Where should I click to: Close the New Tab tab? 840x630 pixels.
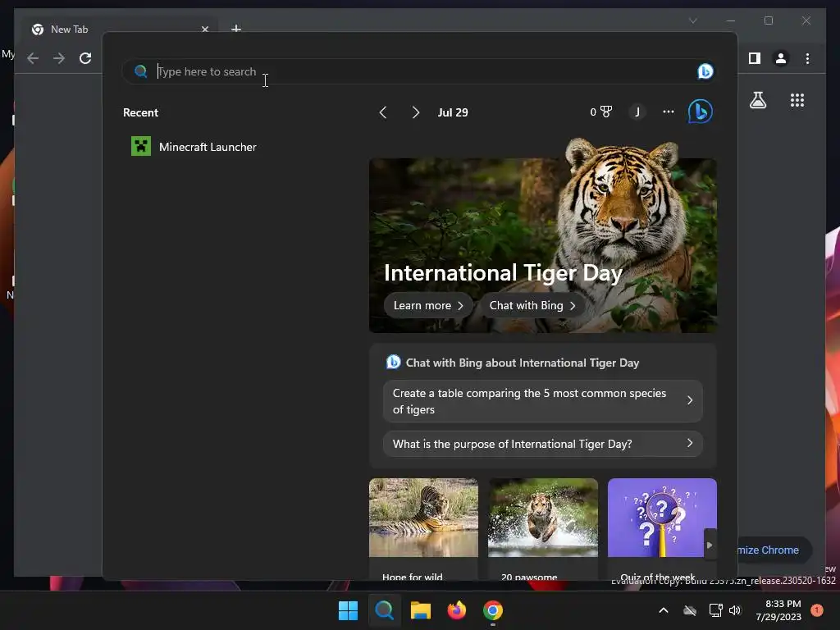[204, 29]
